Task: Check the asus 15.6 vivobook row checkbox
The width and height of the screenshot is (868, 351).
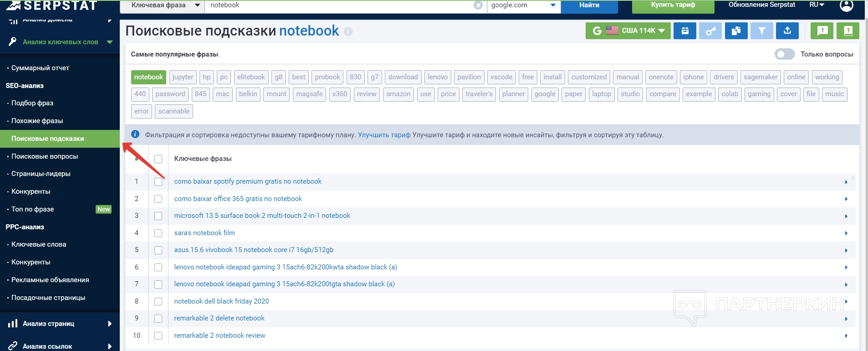Action: click(158, 250)
